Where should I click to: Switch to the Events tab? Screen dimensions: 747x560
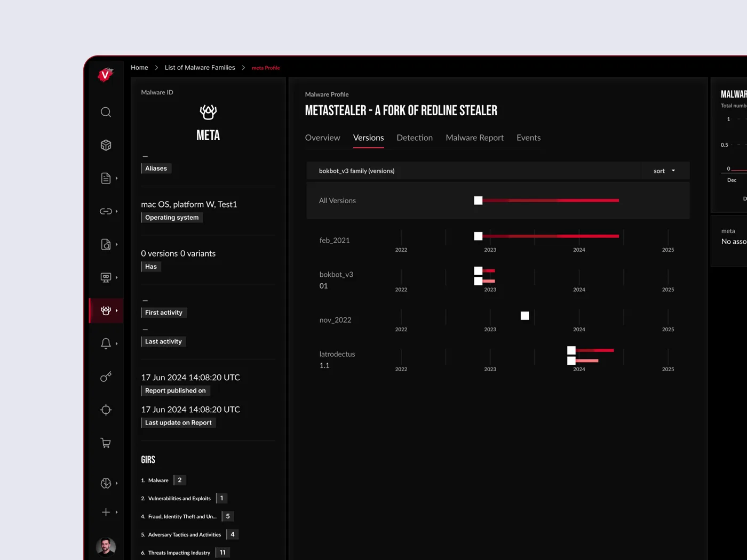coord(528,138)
